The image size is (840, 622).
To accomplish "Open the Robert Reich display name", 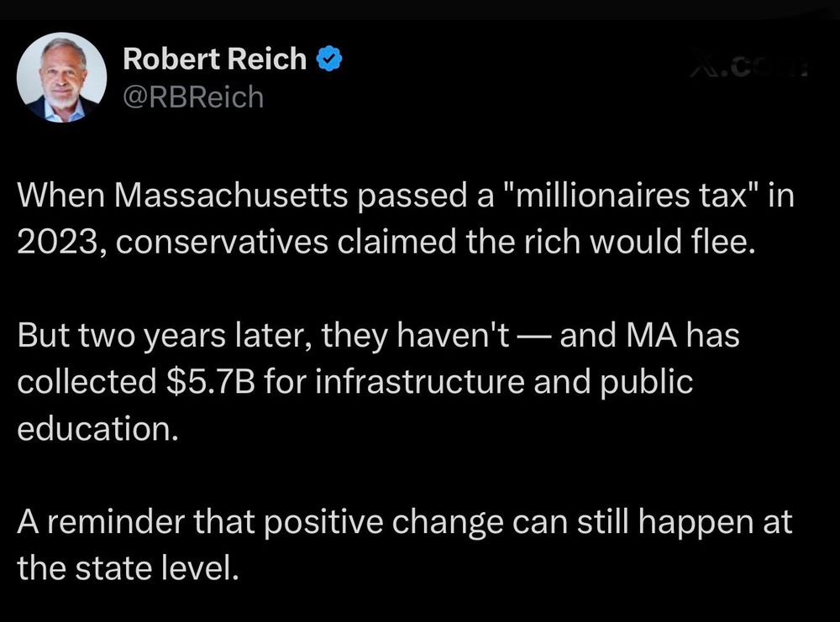I will pyautogui.click(x=214, y=60).
